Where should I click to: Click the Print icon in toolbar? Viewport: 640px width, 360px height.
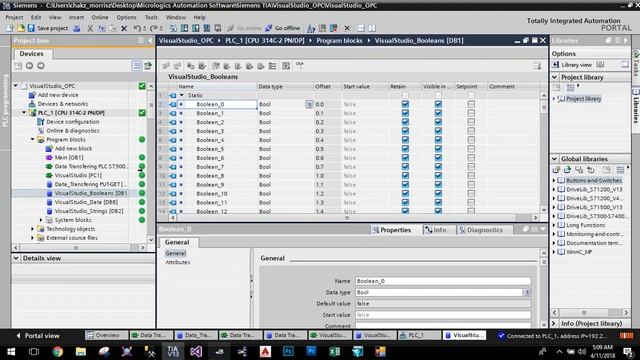click(x=77, y=28)
